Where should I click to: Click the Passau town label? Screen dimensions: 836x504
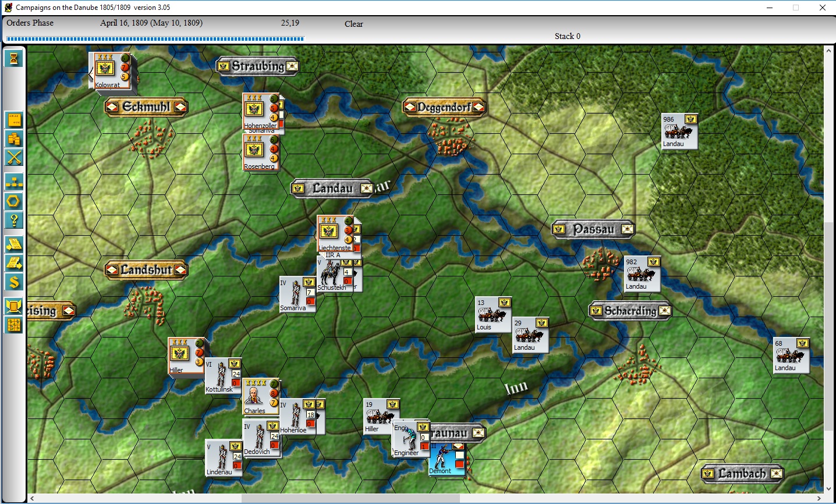593,229
